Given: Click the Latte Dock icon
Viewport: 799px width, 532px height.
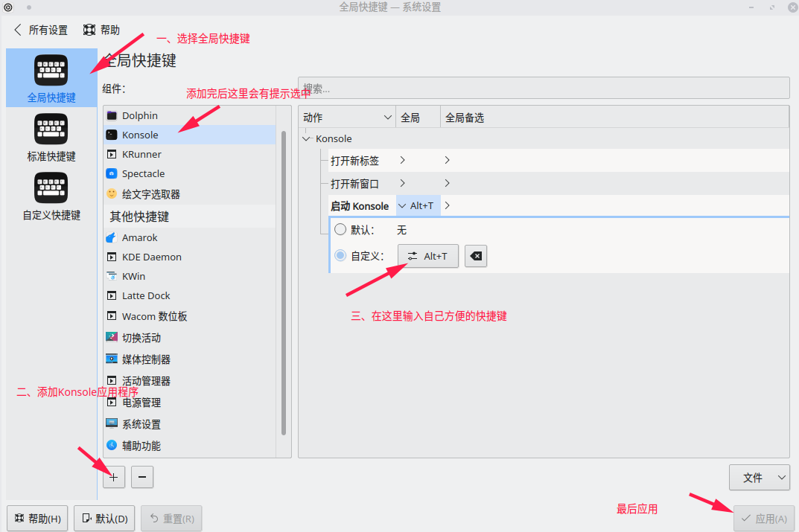Looking at the screenshot, I should [x=112, y=296].
